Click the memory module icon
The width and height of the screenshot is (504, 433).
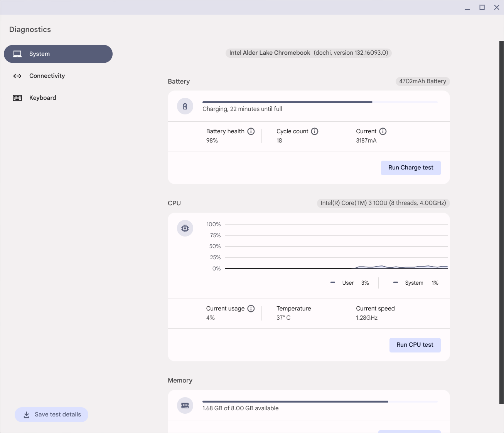coord(185,406)
